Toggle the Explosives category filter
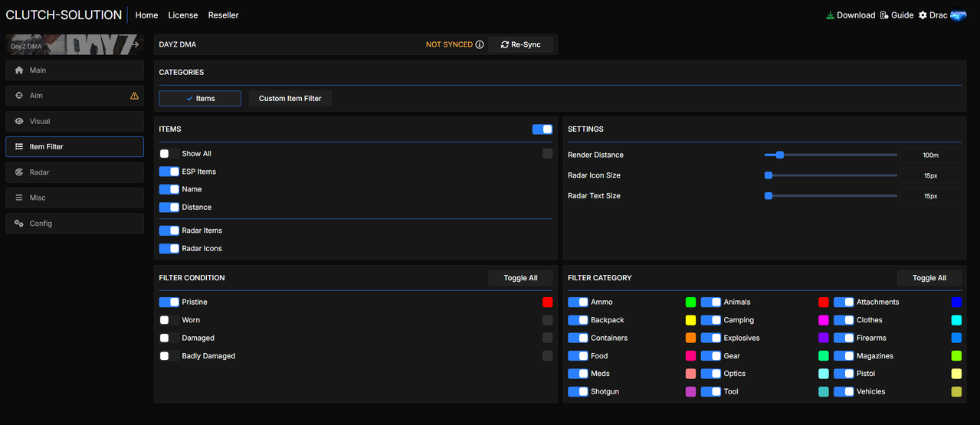This screenshot has width=980, height=425. (x=711, y=338)
